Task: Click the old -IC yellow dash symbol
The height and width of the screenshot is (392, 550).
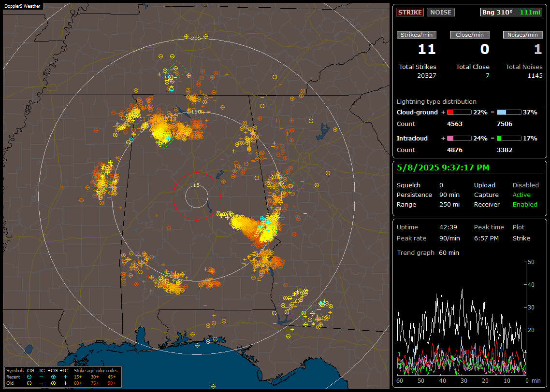Action: pos(42,383)
